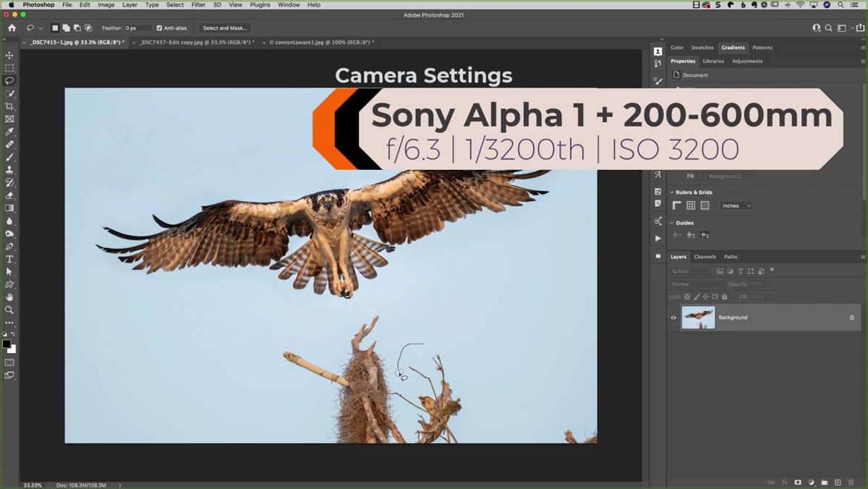
Task: Select the Rectangular Marquee tool
Action: coord(9,68)
